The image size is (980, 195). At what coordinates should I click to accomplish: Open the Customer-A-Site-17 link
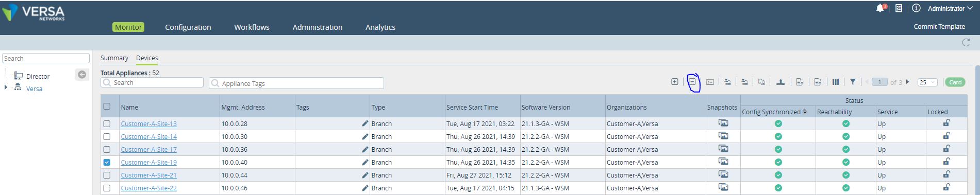click(x=149, y=149)
